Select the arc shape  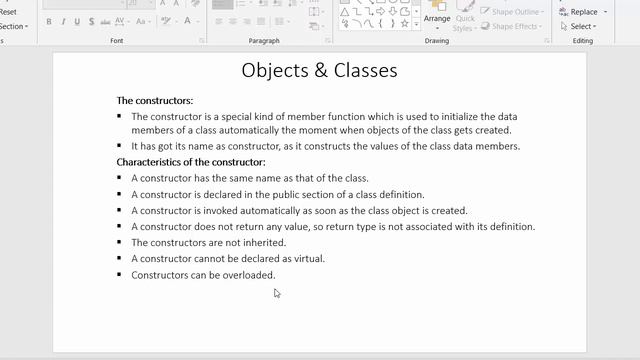pyautogui.click(x=357, y=24)
